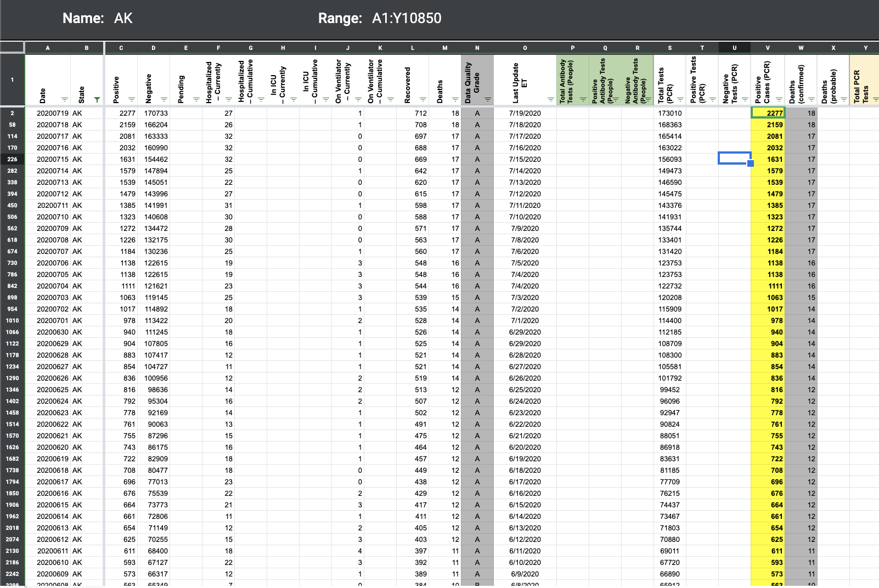Click the Total Tests cell 156093

[x=670, y=159]
